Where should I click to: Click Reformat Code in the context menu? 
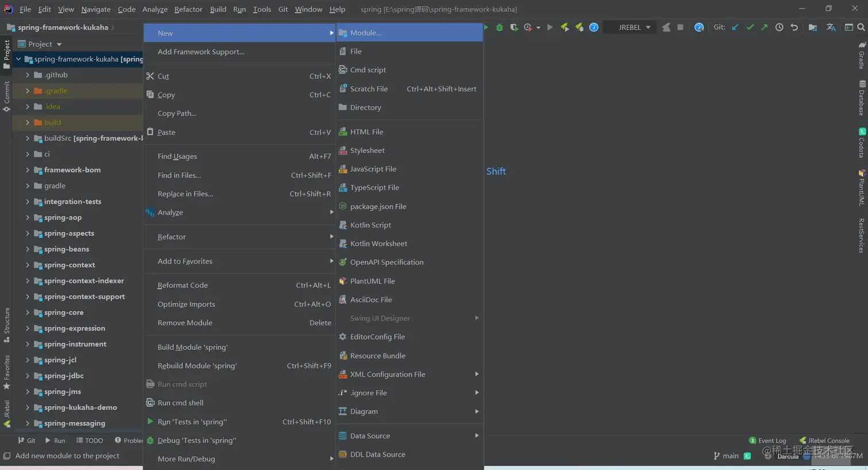[183, 286]
